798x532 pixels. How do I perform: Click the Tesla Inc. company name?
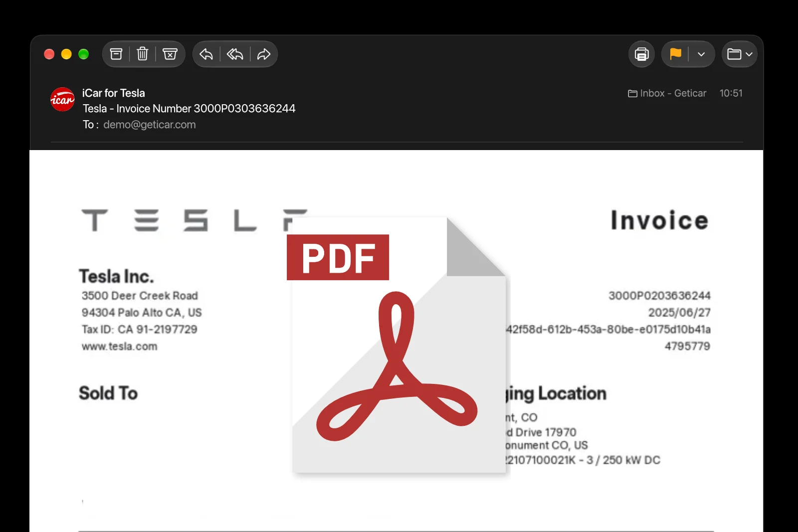point(117,277)
